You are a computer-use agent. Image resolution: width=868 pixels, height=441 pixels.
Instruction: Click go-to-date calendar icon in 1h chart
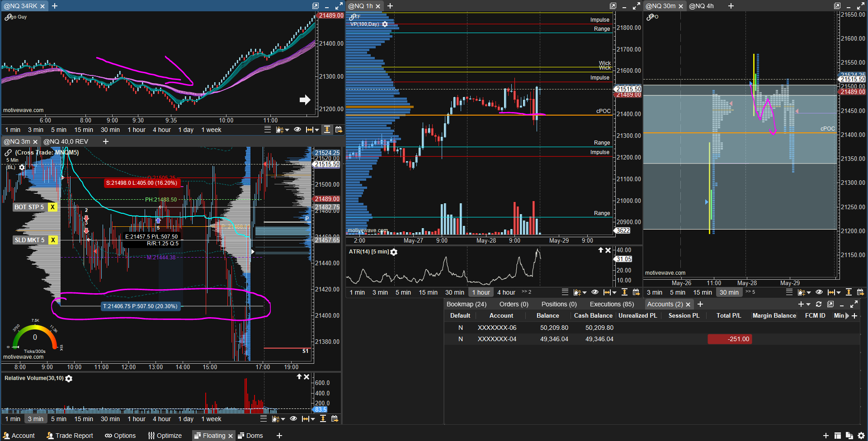(x=636, y=292)
